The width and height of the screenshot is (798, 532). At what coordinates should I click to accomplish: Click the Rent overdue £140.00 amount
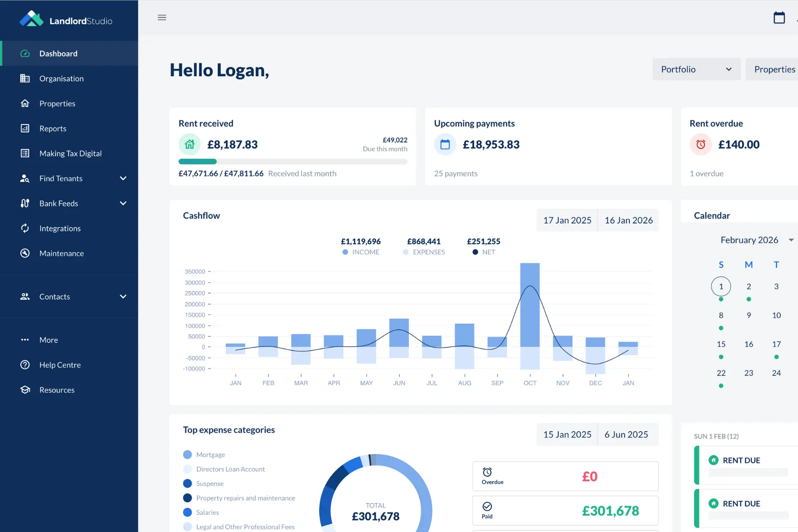pyautogui.click(x=739, y=145)
